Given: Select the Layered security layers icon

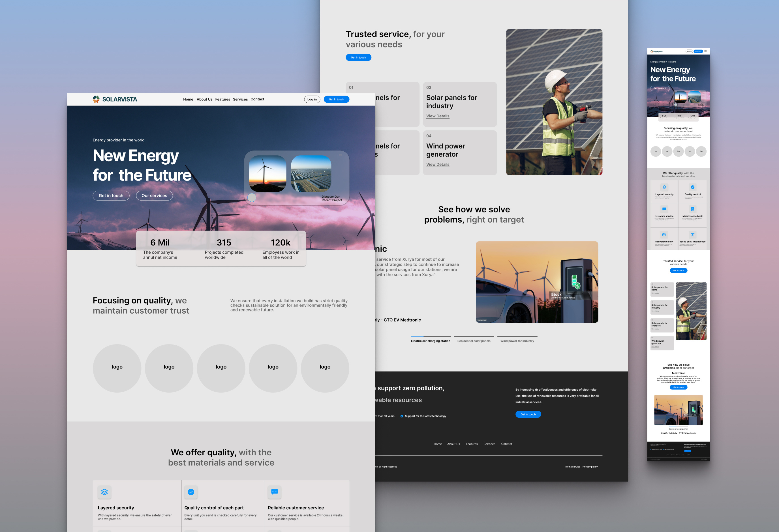Looking at the screenshot, I should [104, 492].
